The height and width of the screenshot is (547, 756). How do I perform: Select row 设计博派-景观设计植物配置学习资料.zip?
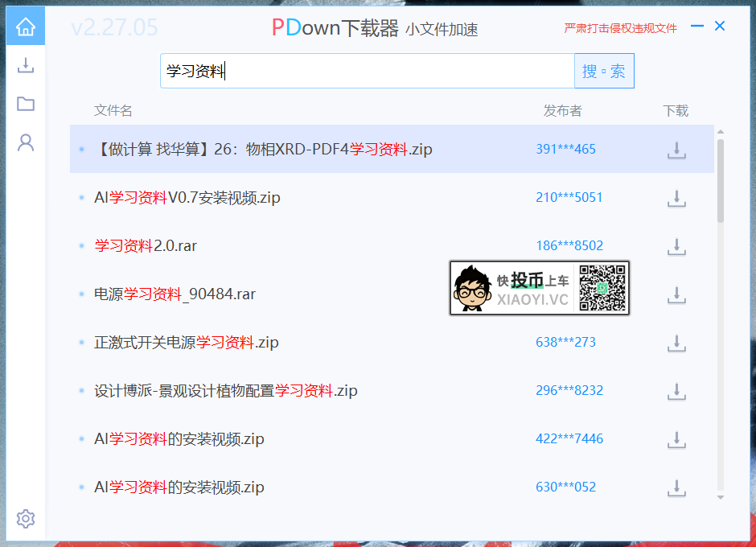[392, 390]
